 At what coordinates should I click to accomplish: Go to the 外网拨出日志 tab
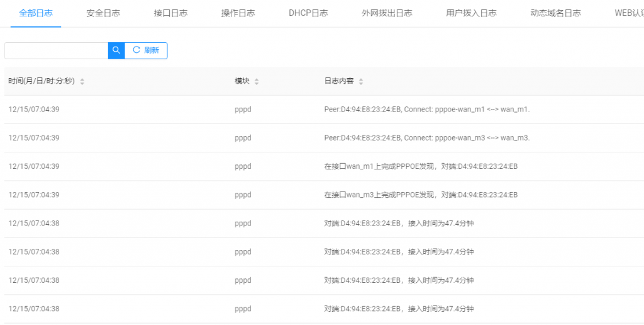[x=387, y=13]
